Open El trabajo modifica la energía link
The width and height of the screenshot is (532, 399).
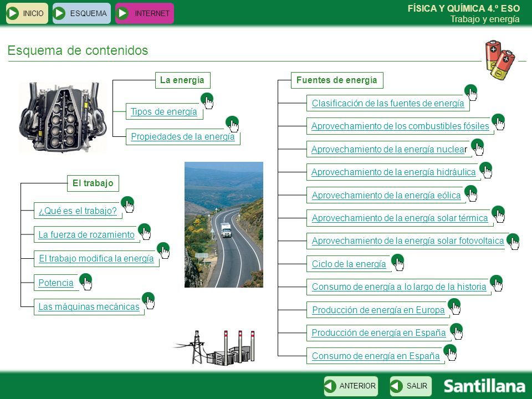point(96,259)
